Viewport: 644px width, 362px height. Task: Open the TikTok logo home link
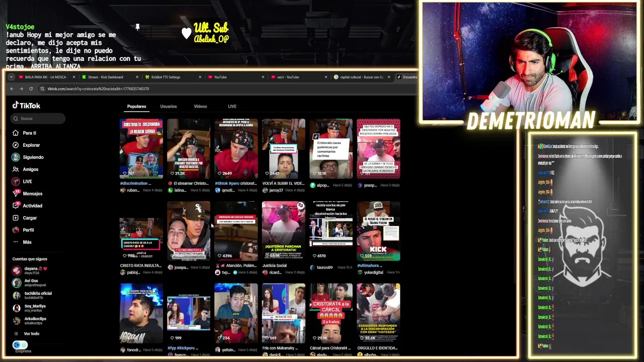coord(26,106)
